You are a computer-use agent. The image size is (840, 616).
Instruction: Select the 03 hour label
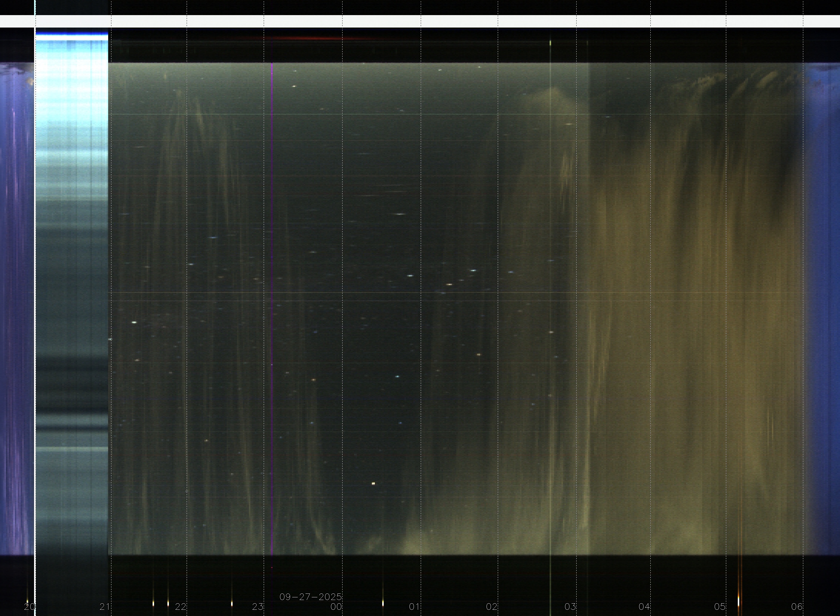click(x=570, y=607)
